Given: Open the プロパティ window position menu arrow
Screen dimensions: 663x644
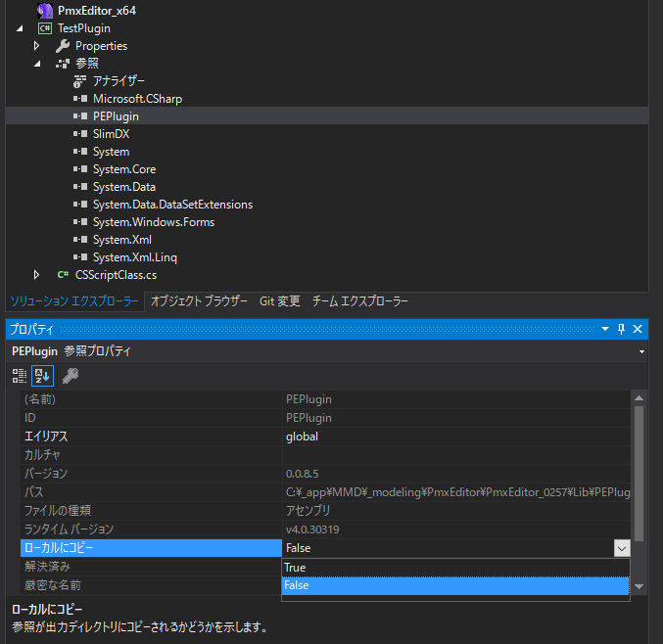Looking at the screenshot, I should (x=605, y=329).
